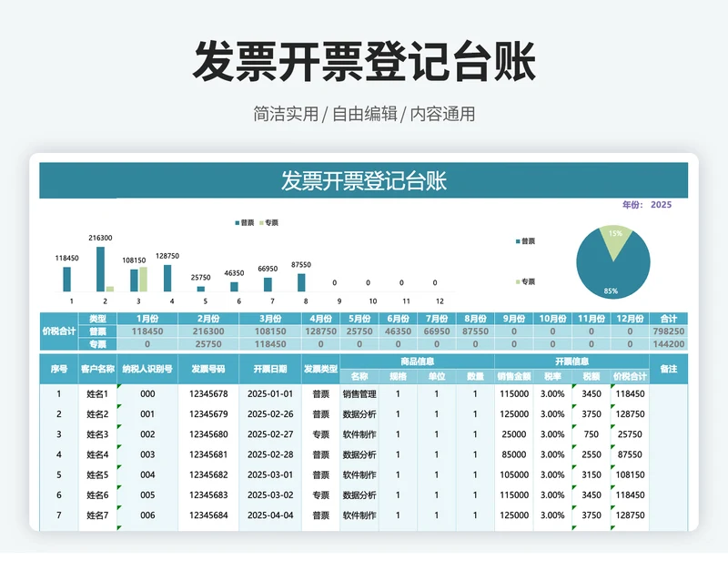Image resolution: width=728 pixels, height=561 pixels.
Task: Select the 税额 column header
Action: click(x=591, y=376)
